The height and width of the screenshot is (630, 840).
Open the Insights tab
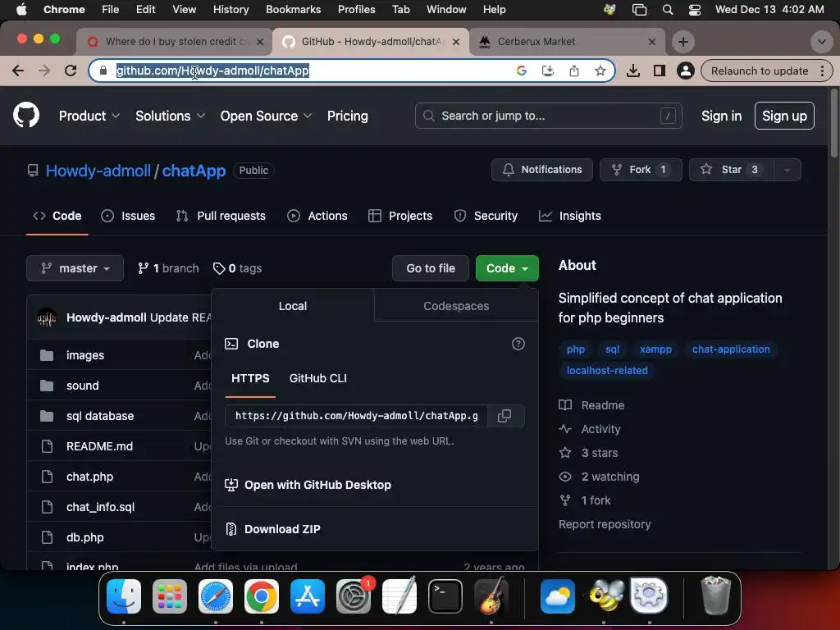[x=569, y=216]
